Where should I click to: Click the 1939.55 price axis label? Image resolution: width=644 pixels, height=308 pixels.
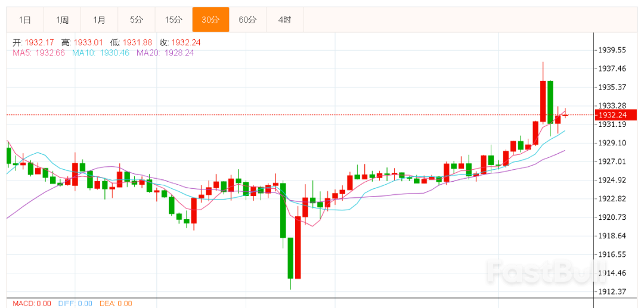(x=612, y=50)
